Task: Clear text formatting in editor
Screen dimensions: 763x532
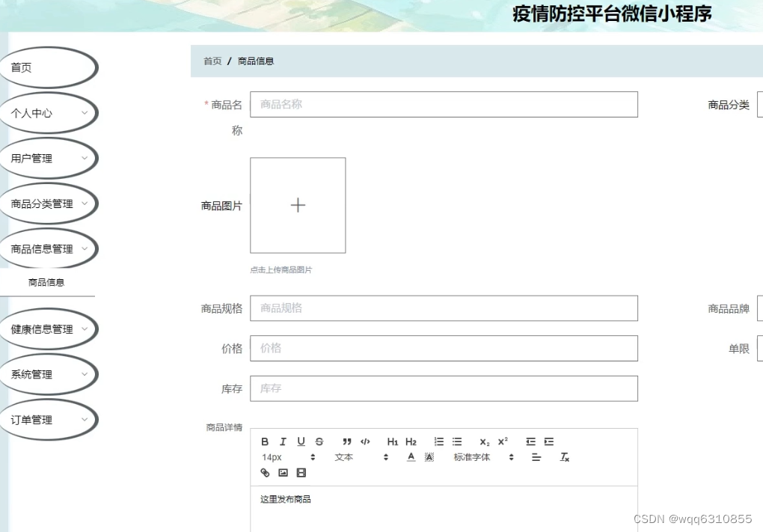Action: pos(565,457)
